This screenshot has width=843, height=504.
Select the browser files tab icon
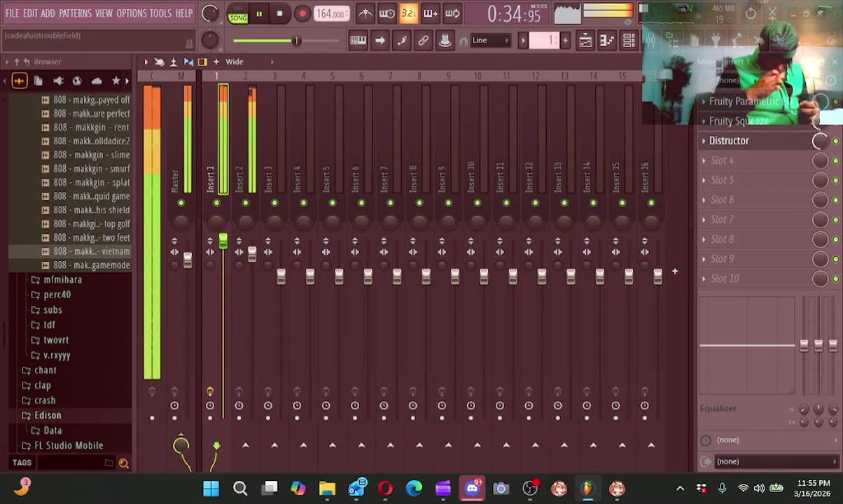coord(38,81)
